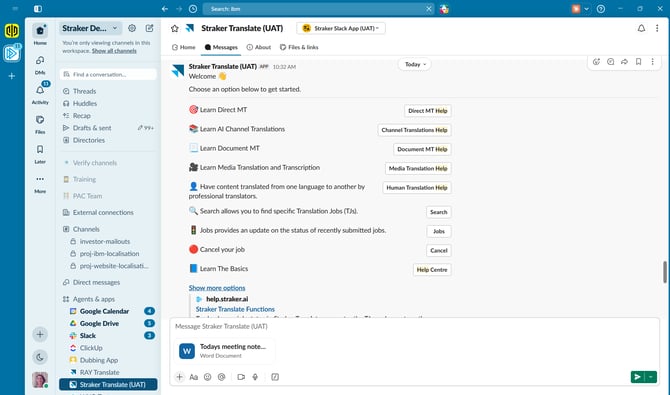The image size is (670, 395).
Task: Open the Today date dropdown
Action: click(x=415, y=64)
